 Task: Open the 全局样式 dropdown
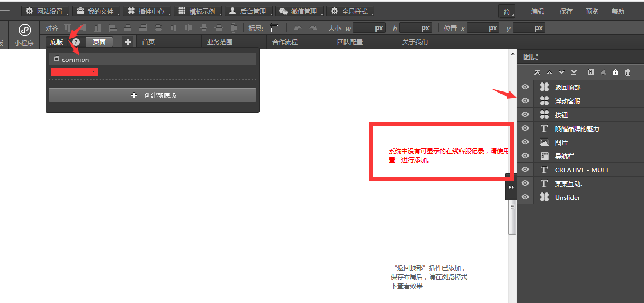[350, 11]
